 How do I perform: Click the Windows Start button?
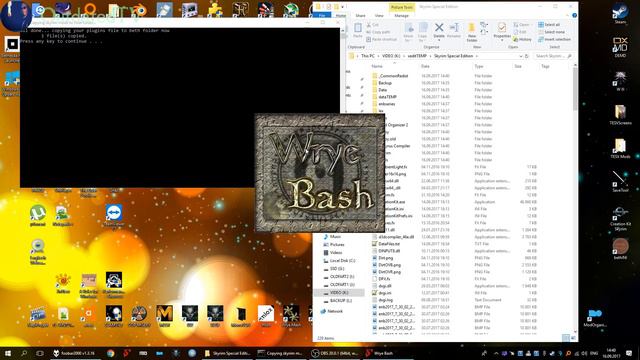coord(7,353)
